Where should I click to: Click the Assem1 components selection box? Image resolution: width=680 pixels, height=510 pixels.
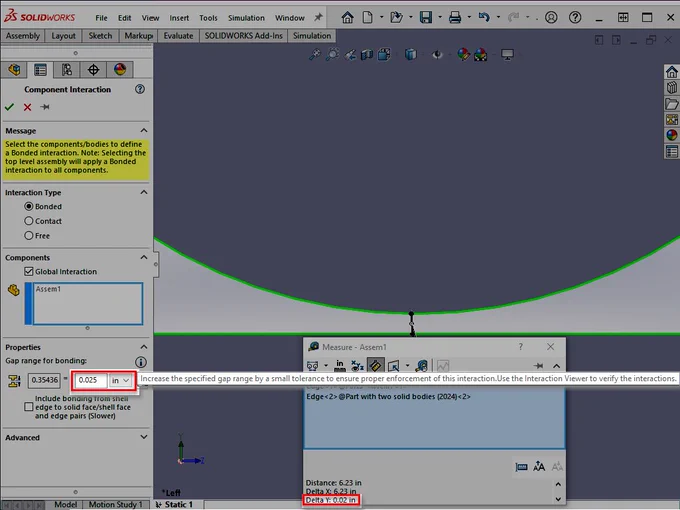pyautogui.click(x=88, y=303)
